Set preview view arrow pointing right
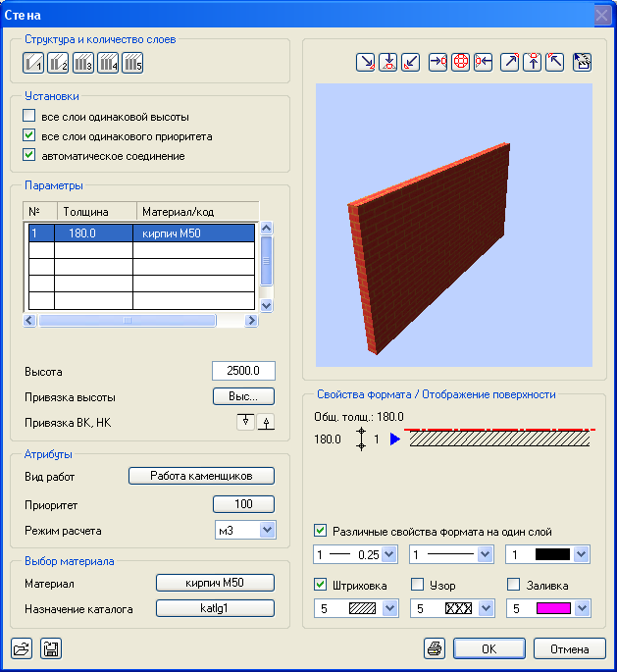 click(437, 62)
